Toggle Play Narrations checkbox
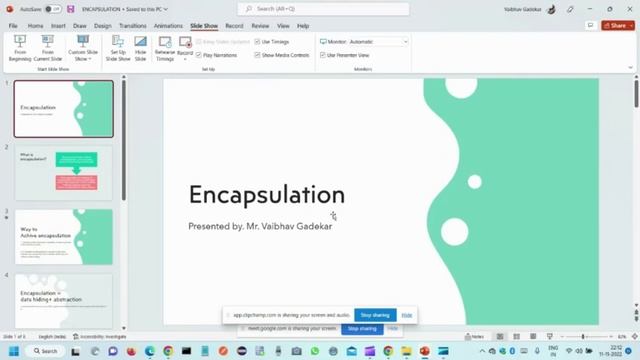640x360 pixels. 199,55
